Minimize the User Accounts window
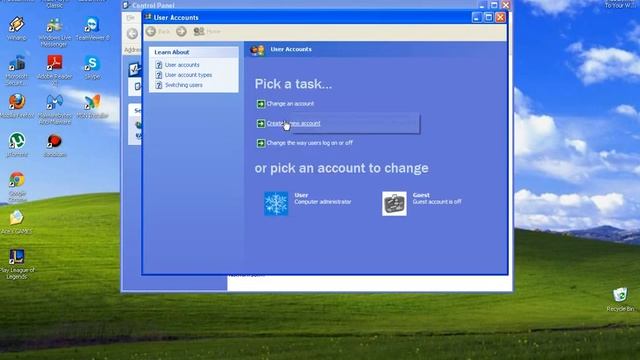 click(x=477, y=17)
